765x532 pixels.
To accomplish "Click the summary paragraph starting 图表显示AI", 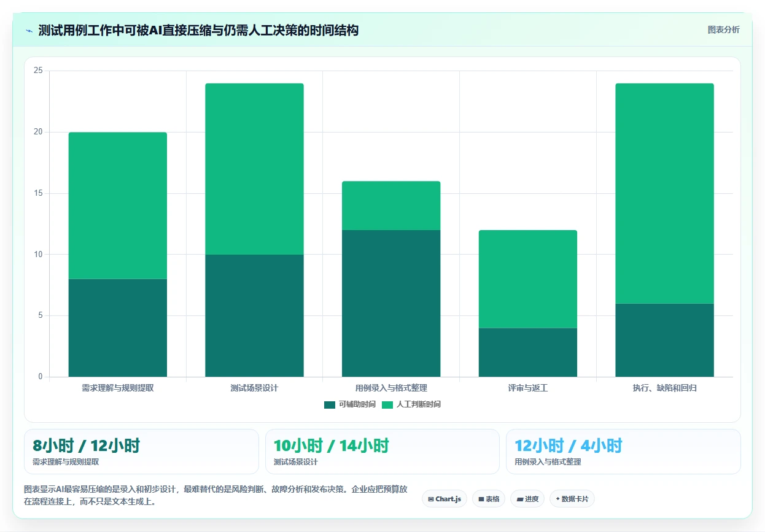I will (216, 496).
